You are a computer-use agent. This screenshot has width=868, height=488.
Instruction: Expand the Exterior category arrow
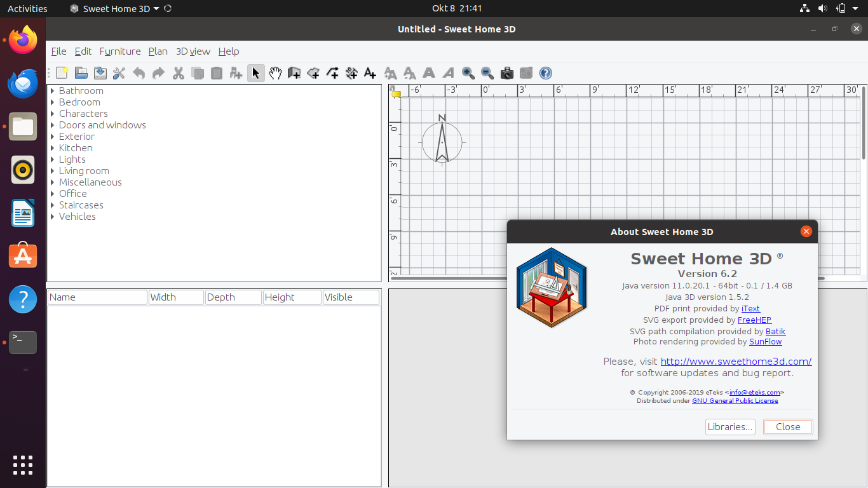point(53,137)
